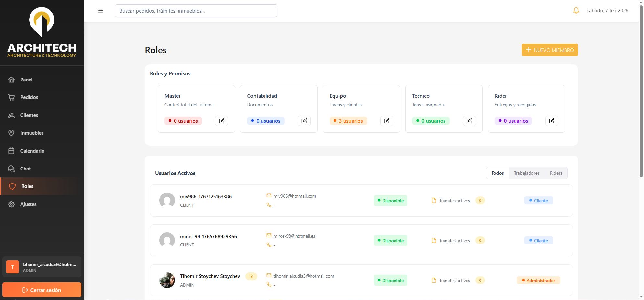Navigate to Inmuebles page
This screenshot has width=644, height=300.
pos(32,133)
